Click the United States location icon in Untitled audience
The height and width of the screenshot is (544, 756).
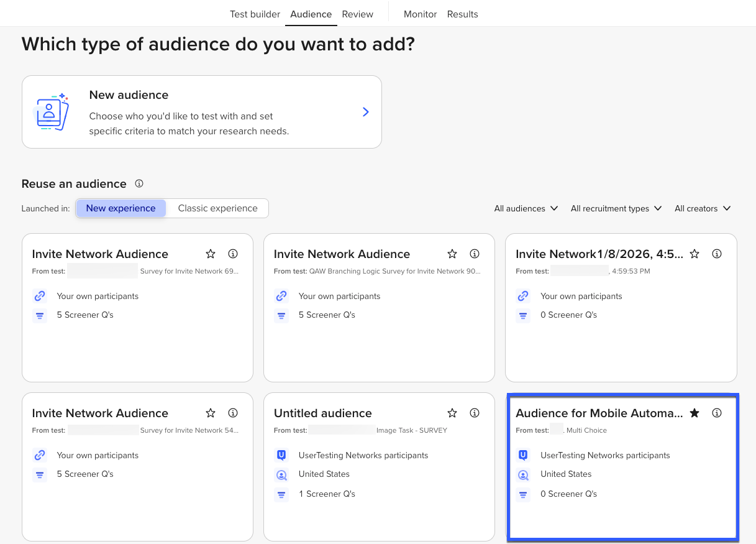(281, 475)
